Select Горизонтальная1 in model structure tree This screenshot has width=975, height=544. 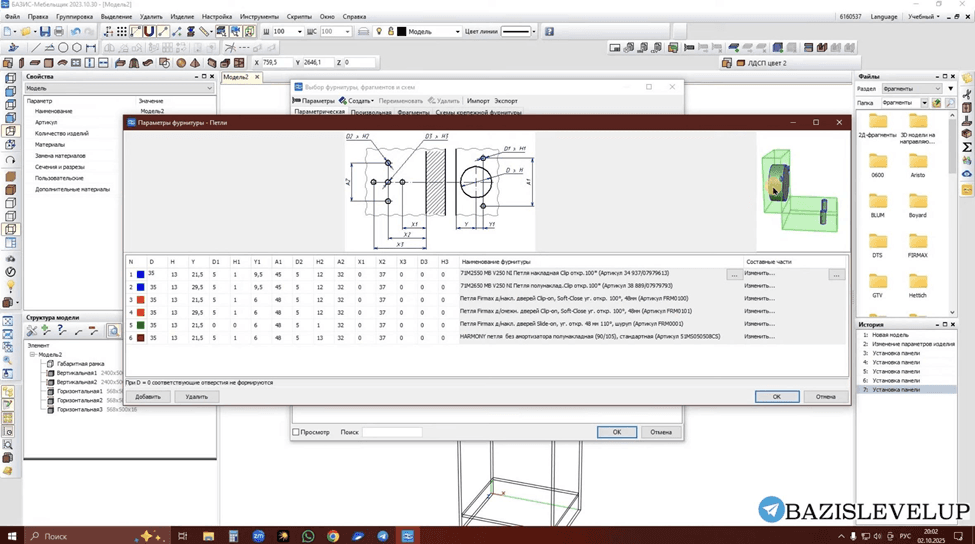[80, 391]
